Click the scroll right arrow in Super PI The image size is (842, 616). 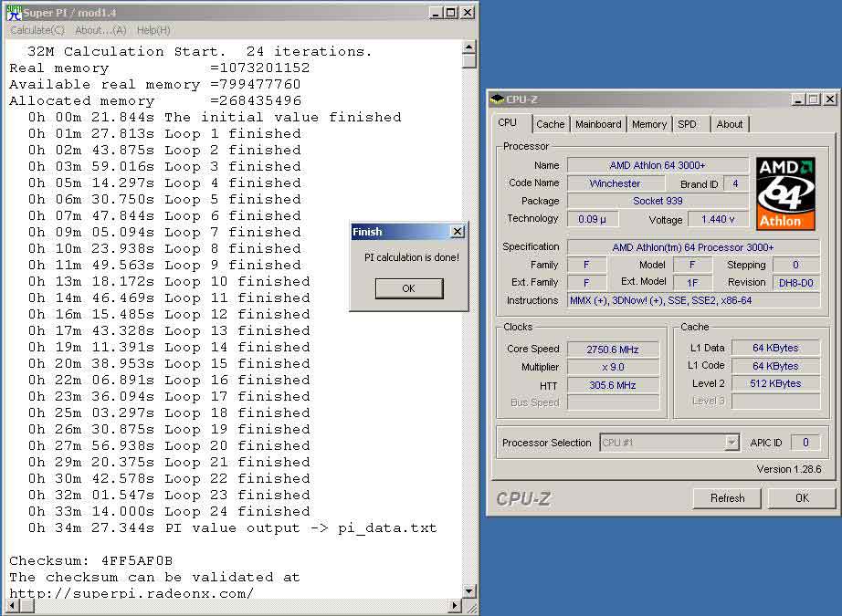(456, 606)
